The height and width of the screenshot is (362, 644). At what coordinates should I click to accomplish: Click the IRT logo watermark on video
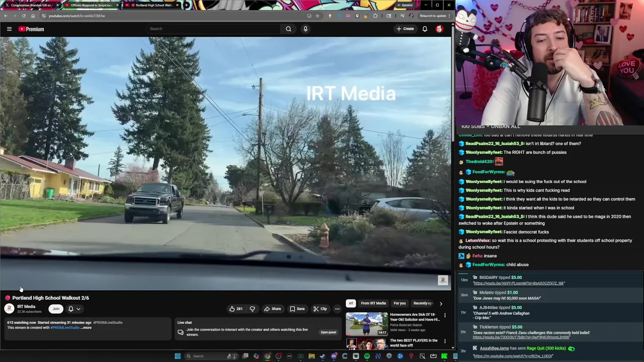click(443, 280)
